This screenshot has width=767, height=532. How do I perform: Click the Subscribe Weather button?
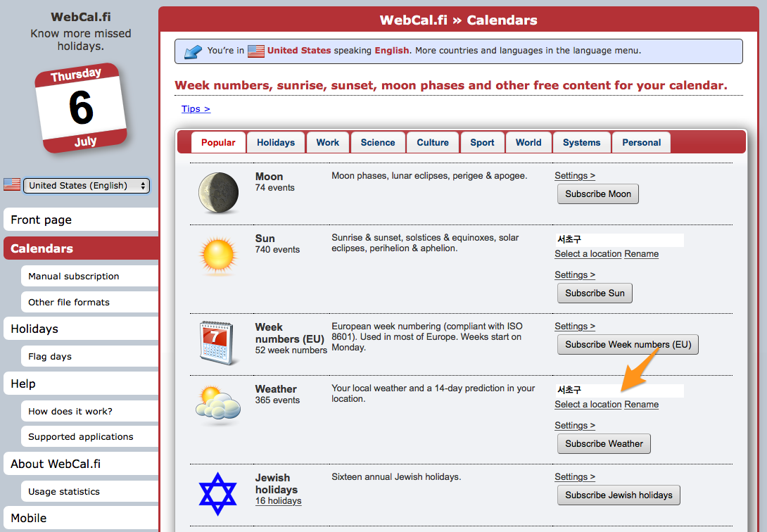pyautogui.click(x=604, y=444)
